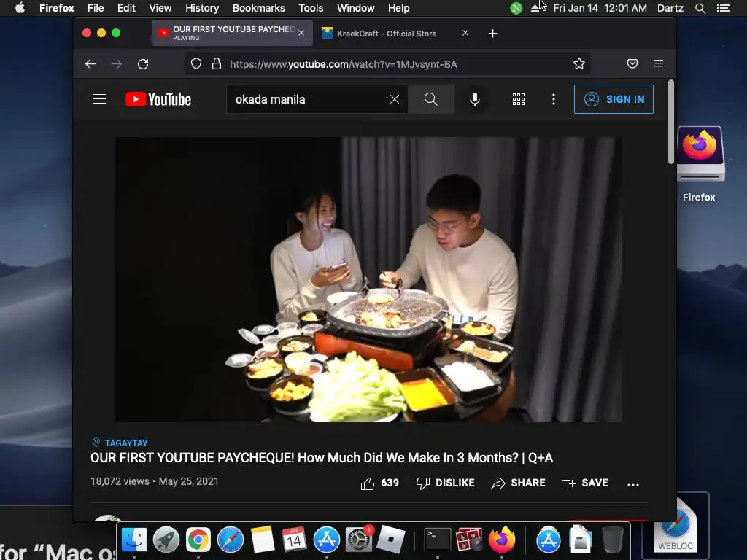Open the Window menu
The width and height of the screenshot is (747, 560).
355,8
